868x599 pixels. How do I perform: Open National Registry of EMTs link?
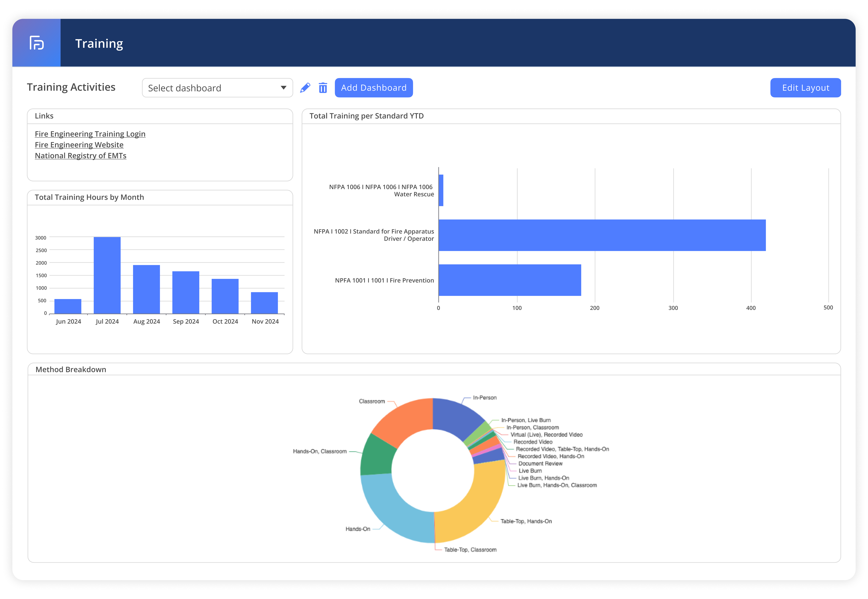(x=81, y=156)
